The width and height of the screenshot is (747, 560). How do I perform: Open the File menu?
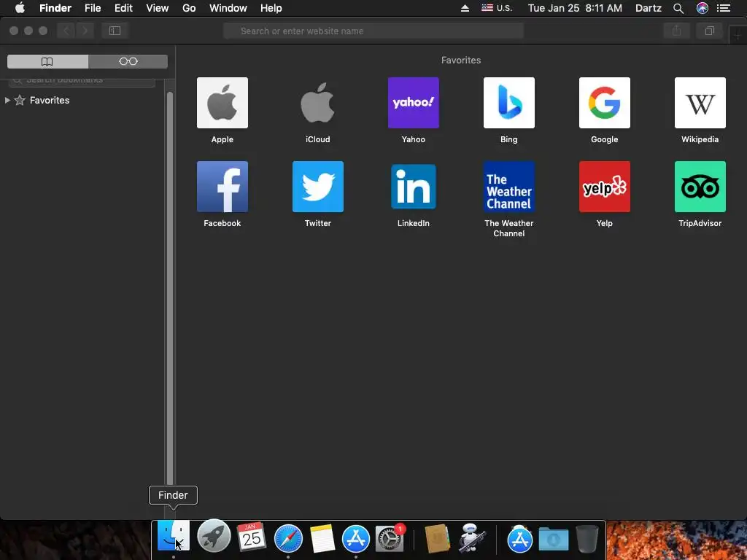(93, 8)
